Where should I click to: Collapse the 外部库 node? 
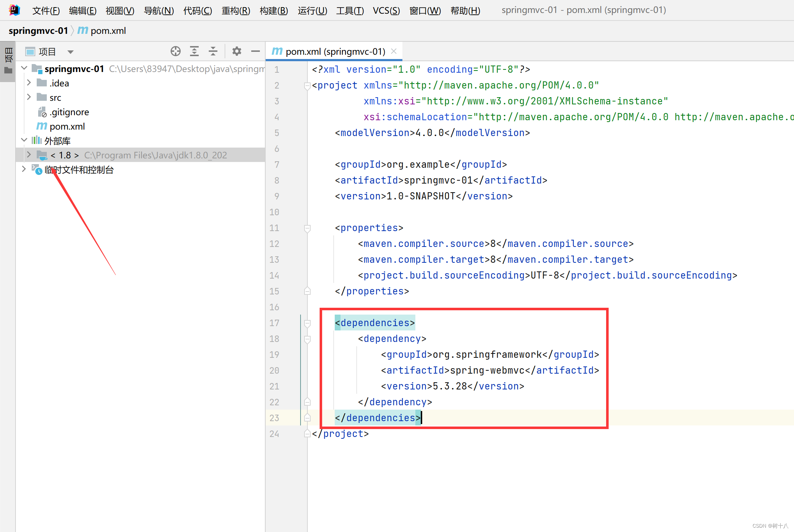[24, 140]
